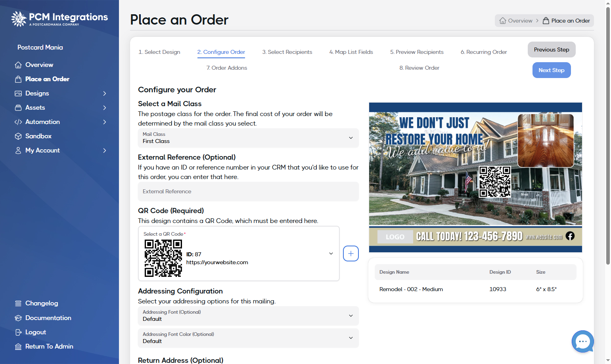Screen dimensions: 611x364
Task: Open the Addressing Font Color dropdown
Action: point(248,338)
